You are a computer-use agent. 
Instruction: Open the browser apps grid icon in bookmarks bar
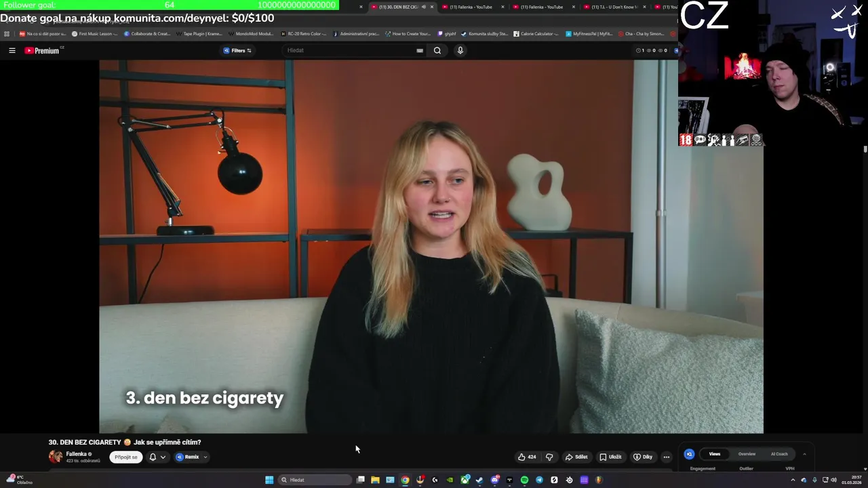click(7, 33)
